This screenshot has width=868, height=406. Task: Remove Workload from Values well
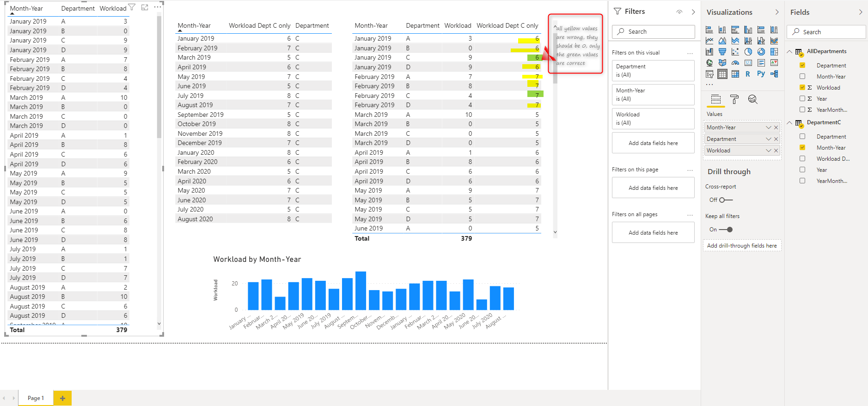coord(776,151)
